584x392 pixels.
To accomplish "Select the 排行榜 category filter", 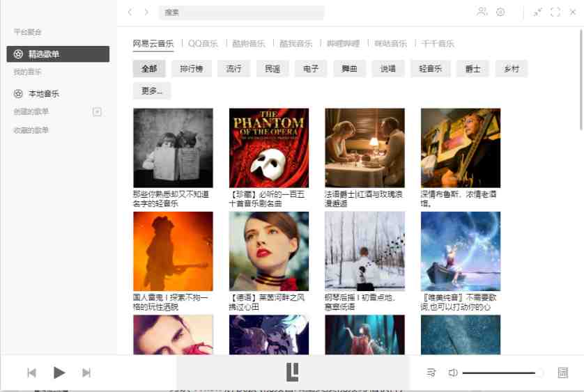I will point(192,68).
